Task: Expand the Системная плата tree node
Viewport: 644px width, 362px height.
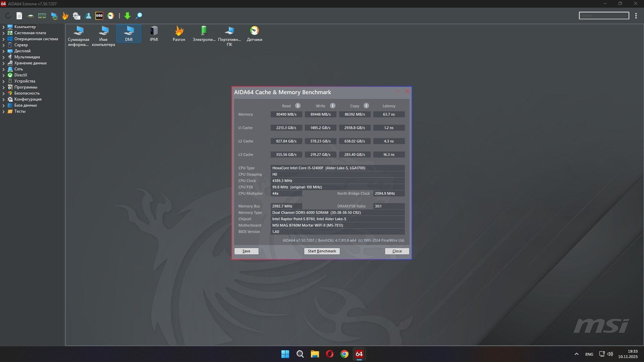Action: click(x=3, y=33)
